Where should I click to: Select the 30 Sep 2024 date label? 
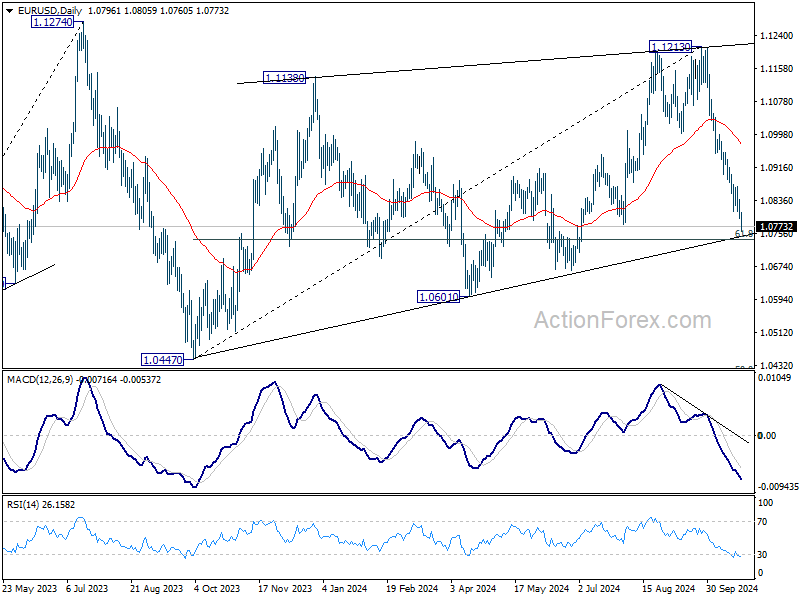click(x=731, y=588)
